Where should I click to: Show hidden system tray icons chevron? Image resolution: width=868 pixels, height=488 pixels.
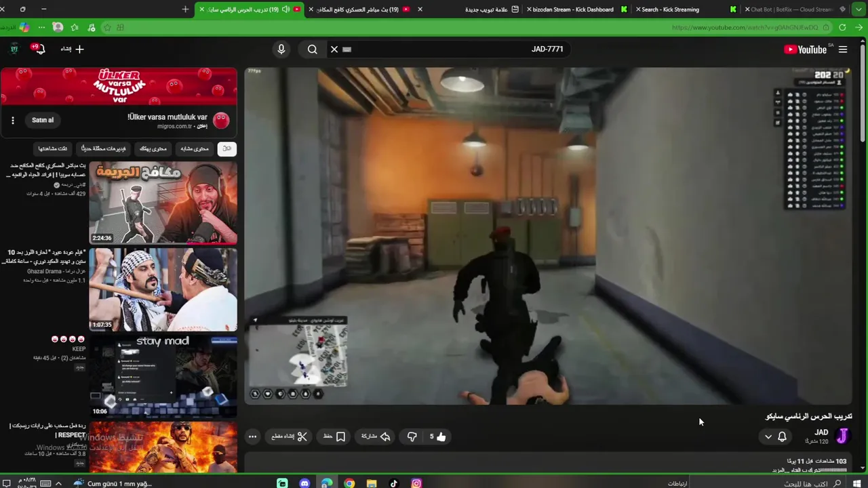[58, 483]
